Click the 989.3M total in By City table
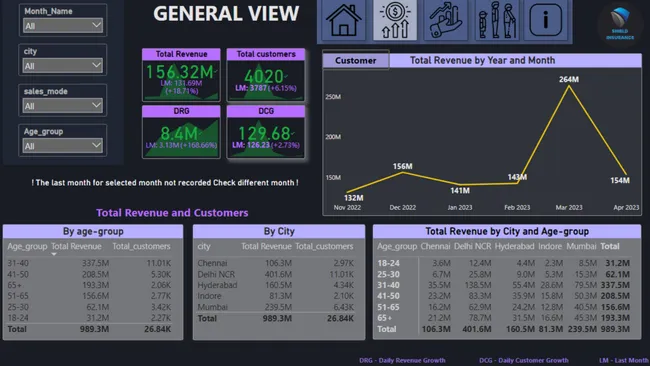 [x=277, y=318]
